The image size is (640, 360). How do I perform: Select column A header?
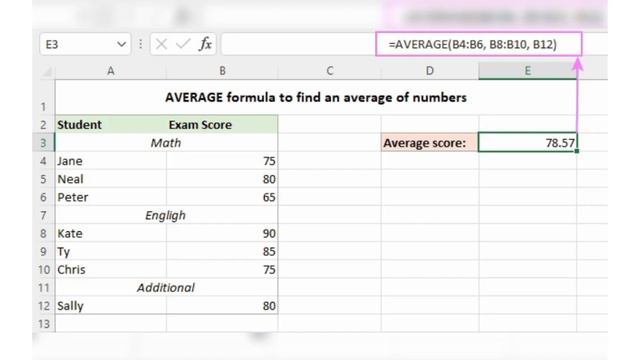(x=111, y=71)
